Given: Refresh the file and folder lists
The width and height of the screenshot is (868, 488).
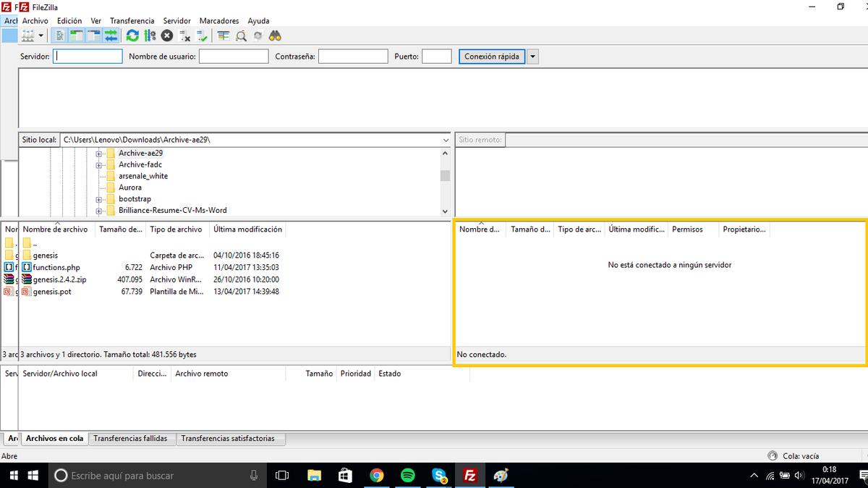Looking at the screenshot, I should 132,35.
